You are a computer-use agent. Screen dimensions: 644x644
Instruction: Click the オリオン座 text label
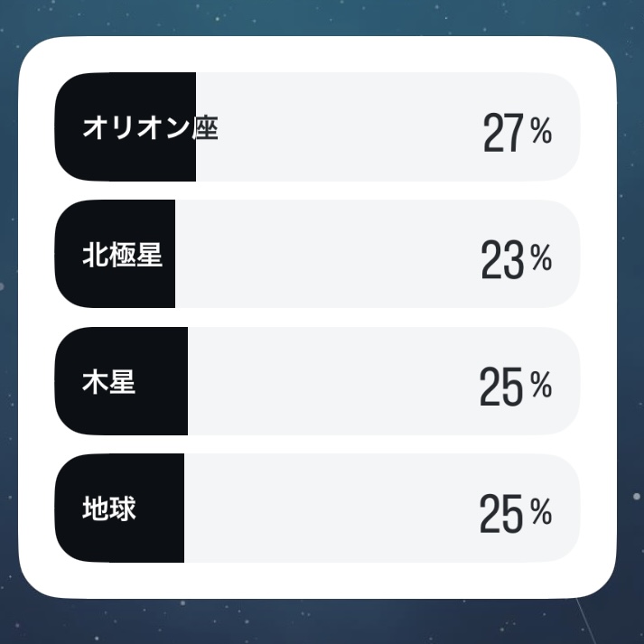coord(150,127)
